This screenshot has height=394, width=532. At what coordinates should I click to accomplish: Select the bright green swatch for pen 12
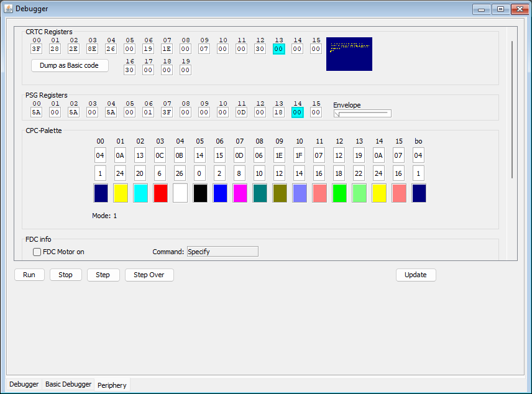(339, 193)
